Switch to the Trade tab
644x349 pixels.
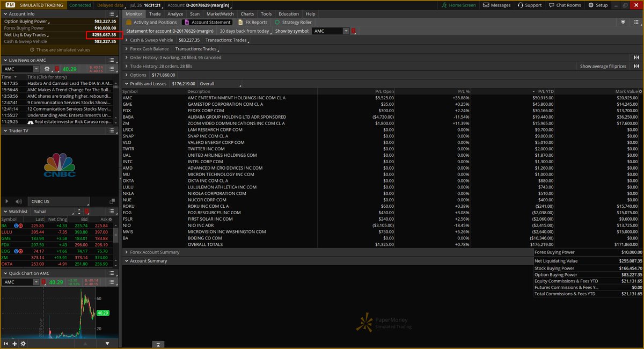[x=155, y=14]
